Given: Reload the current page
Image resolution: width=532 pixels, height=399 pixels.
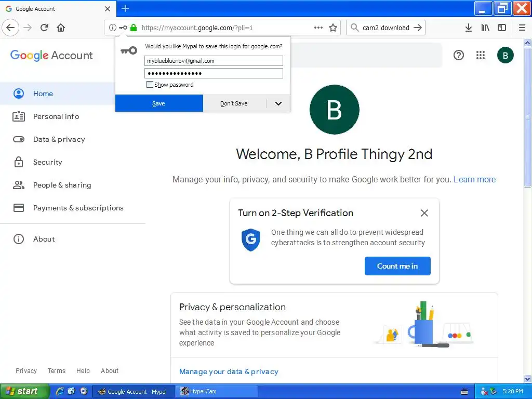Looking at the screenshot, I should tap(44, 28).
